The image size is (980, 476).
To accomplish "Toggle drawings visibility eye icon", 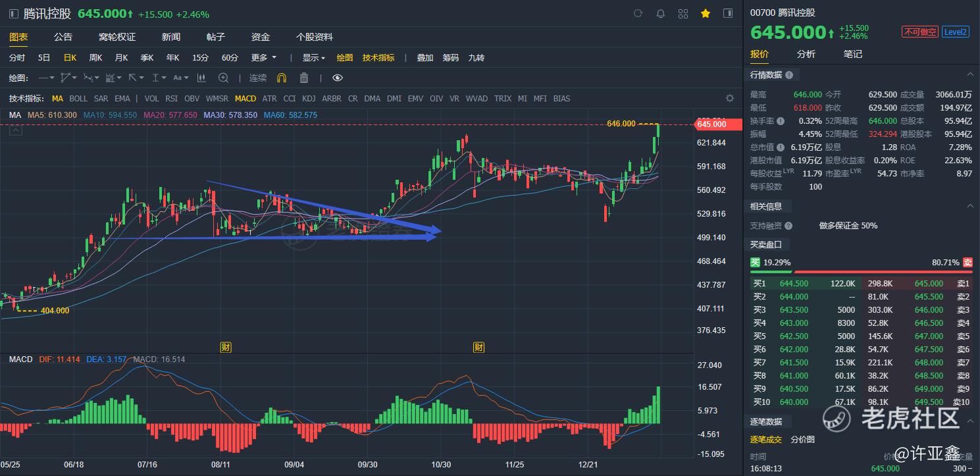I will pyautogui.click(x=338, y=78).
